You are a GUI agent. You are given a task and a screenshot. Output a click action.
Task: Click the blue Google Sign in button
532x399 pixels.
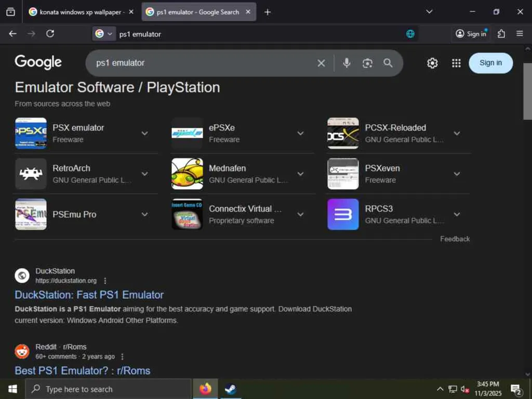(x=490, y=63)
